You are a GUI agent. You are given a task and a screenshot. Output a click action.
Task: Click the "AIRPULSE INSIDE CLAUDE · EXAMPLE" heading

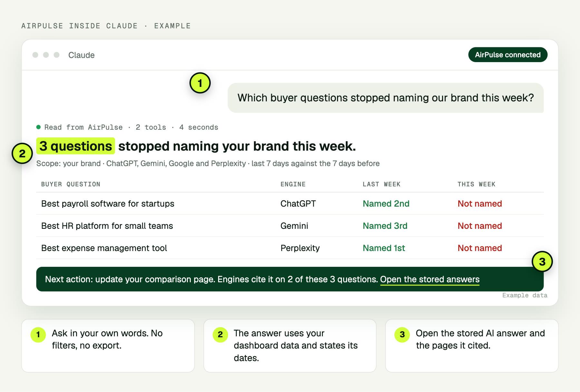point(106,26)
